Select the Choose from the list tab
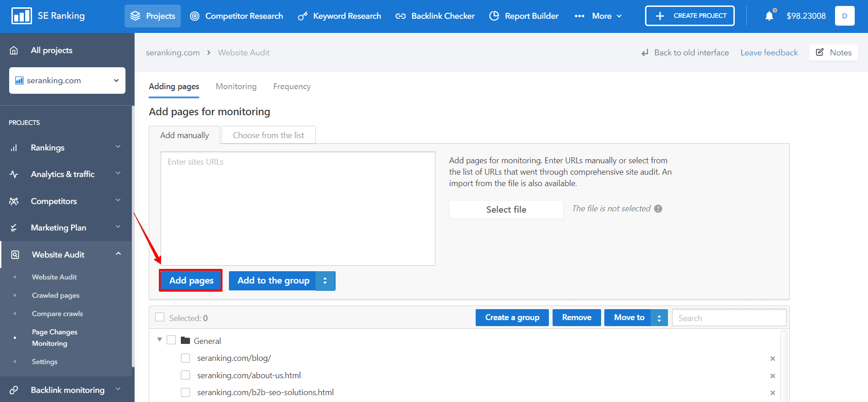Image resolution: width=868 pixels, height=402 pixels. click(x=269, y=135)
